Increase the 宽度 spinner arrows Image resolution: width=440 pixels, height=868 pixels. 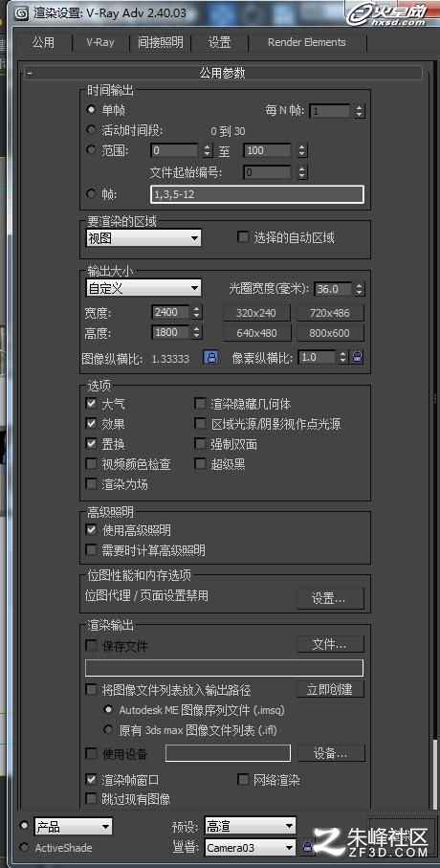click(197, 312)
